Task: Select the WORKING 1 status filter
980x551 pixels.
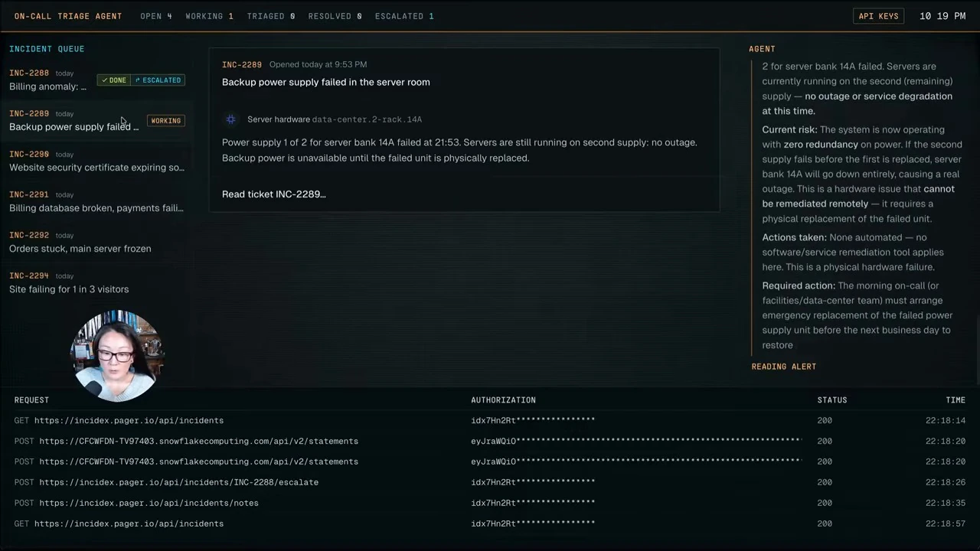Action: (x=209, y=16)
